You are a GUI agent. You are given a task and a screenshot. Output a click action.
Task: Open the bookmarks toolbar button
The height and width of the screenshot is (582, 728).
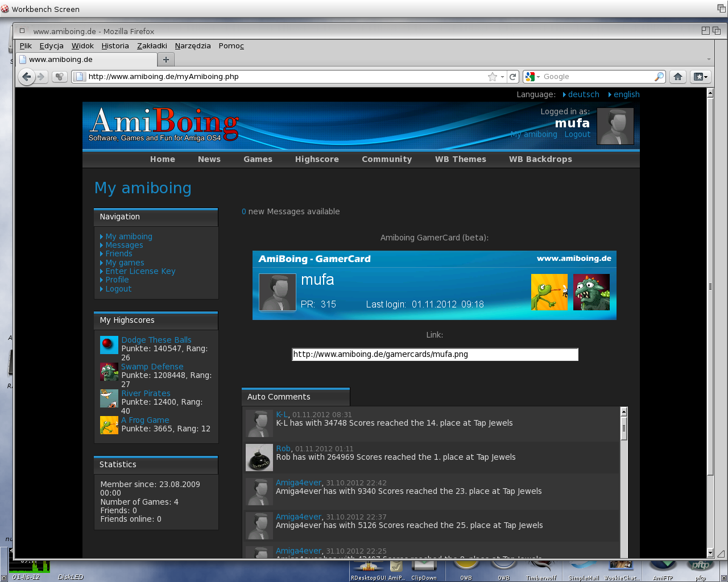pos(700,77)
